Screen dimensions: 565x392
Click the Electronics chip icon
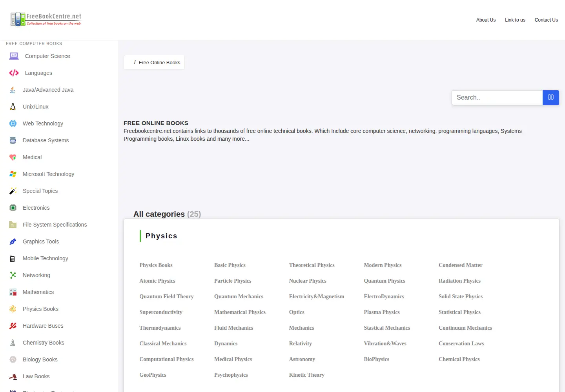point(13,208)
